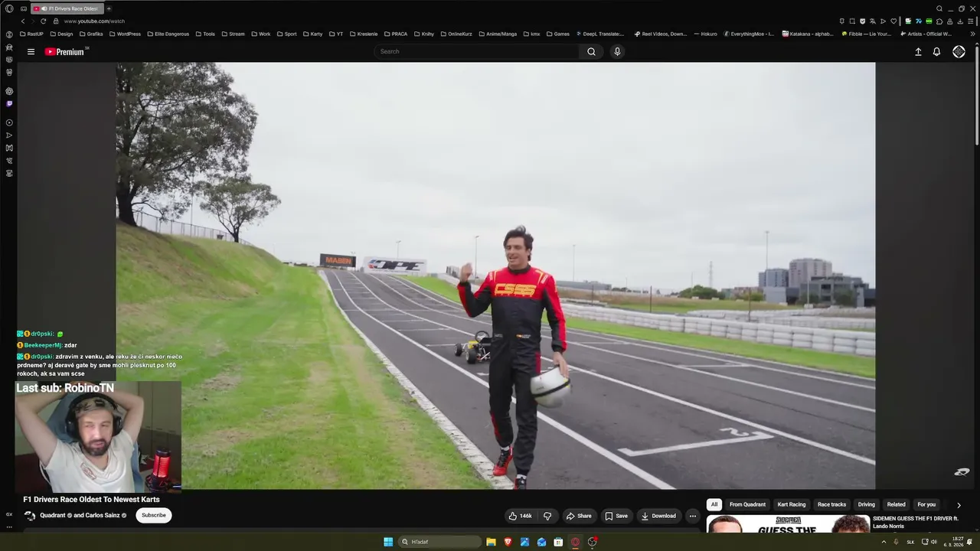Viewport: 980px width, 551px height.
Task: Open the Elite Dangerous bookmarks folder
Action: point(168,34)
